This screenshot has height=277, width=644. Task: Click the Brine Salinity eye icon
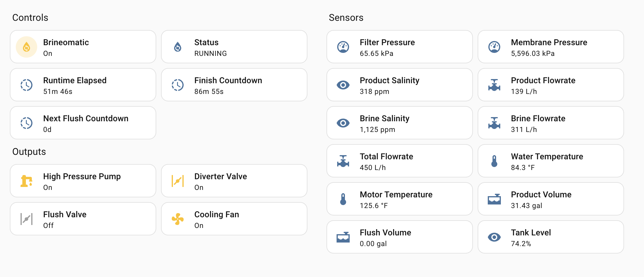pyautogui.click(x=343, y=123)
